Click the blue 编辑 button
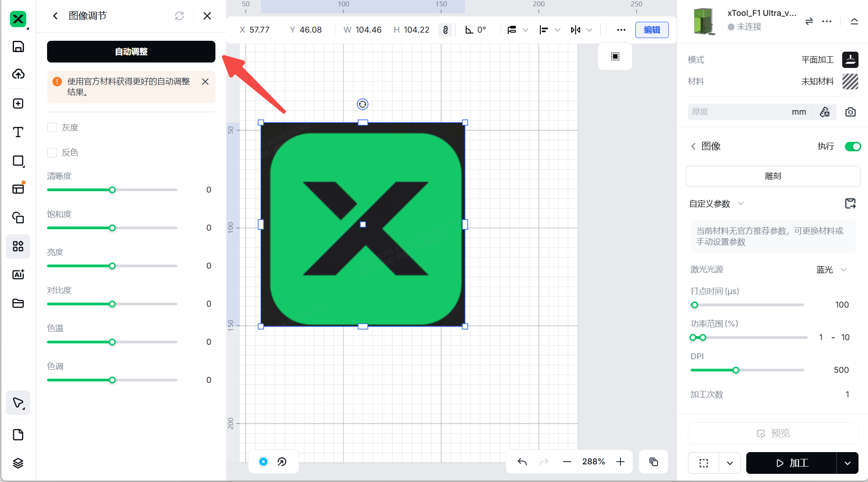The image size is (868, 482). [652, 30]
